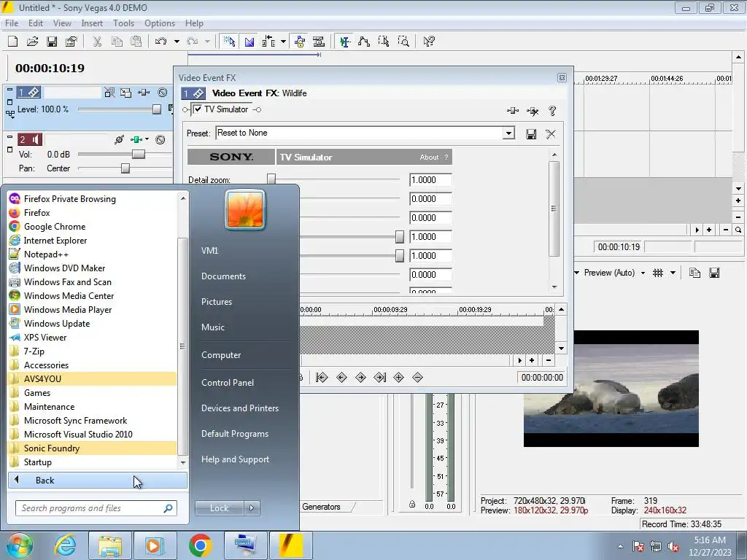Image resolution: width=747 pixels, height=560 pixels.
Task: Click the Back button in Start menu
Action: pyautogui.click(x=98, y=481)
